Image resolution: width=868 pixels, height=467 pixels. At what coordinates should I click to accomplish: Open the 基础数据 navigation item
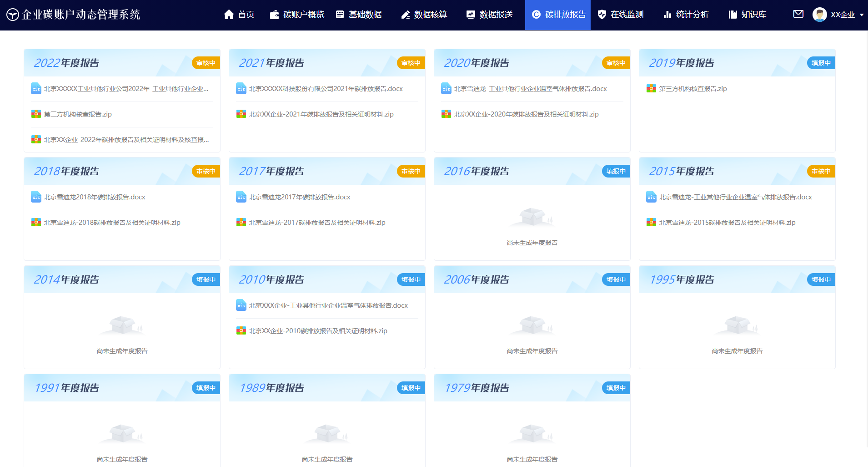359,15
